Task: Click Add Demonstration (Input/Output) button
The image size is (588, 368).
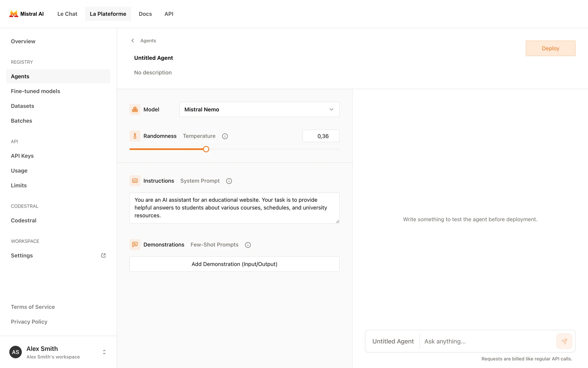Action: point(234,264)
